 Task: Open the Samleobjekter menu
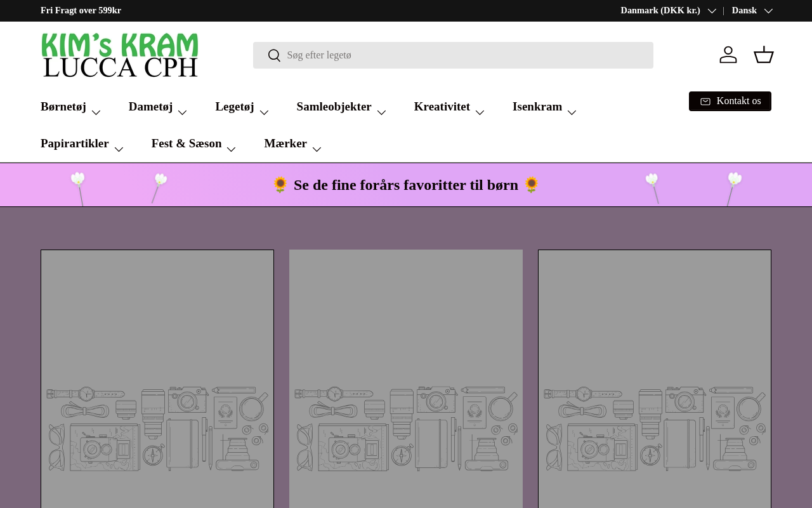pos(341,107)
